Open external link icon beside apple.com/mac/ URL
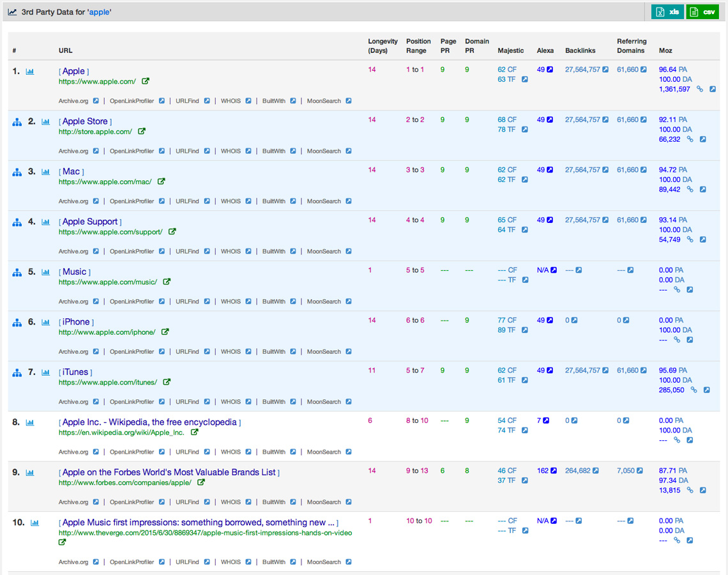The height and width of the screenshot is (575, 728). point(161,181)
